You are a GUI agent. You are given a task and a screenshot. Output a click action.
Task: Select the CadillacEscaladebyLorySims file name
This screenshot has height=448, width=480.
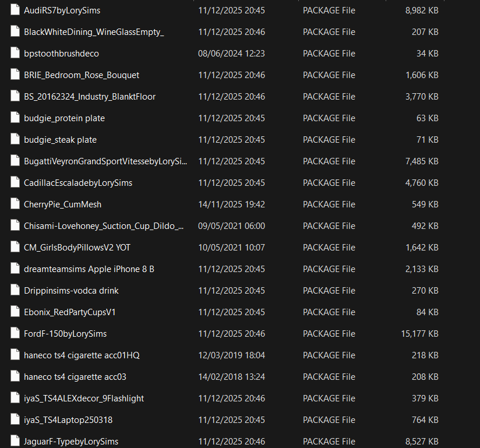point(78,183)
